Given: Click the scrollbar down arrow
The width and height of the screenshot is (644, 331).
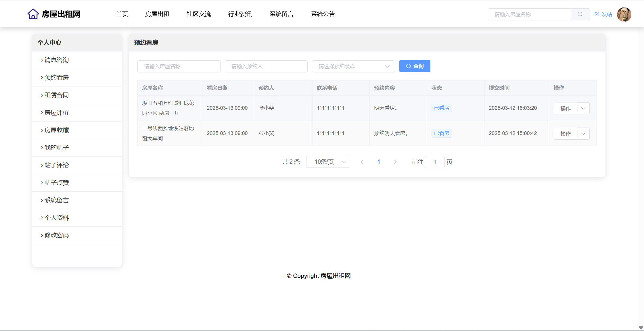Looking at the screenshot, I should point(641,328).
